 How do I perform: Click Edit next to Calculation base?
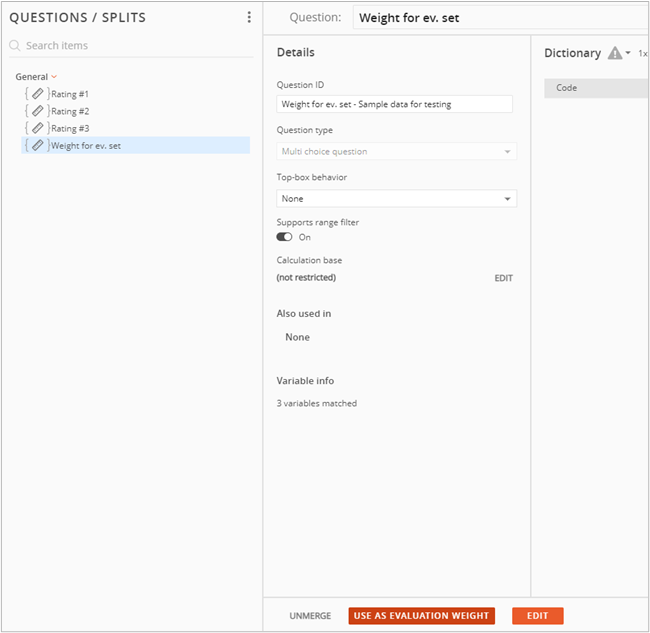click(503, 278)
